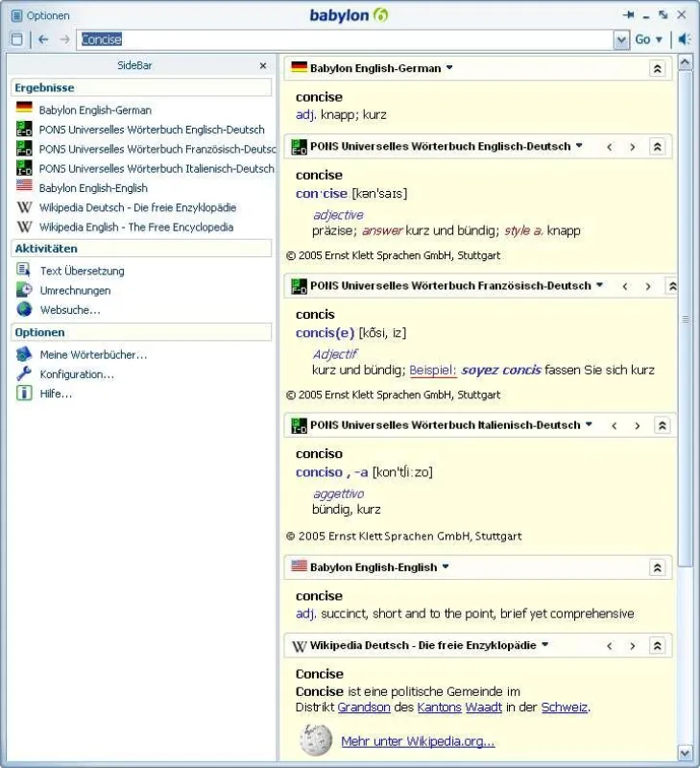
Task: Open Babylon English-German header dropdown menu
Action: tap(449, 68)
